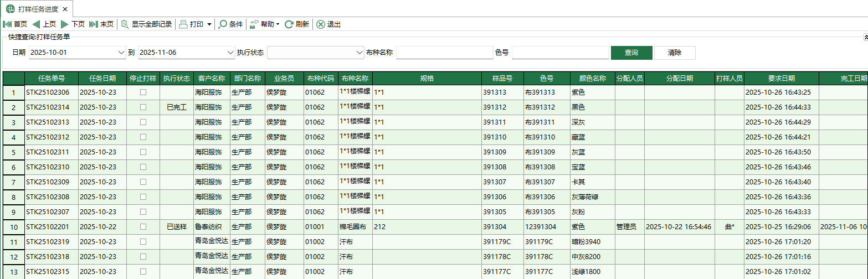Select task cell STK25102318
Viewport: 868px width, 279px height.
click(x=52, y=257)
